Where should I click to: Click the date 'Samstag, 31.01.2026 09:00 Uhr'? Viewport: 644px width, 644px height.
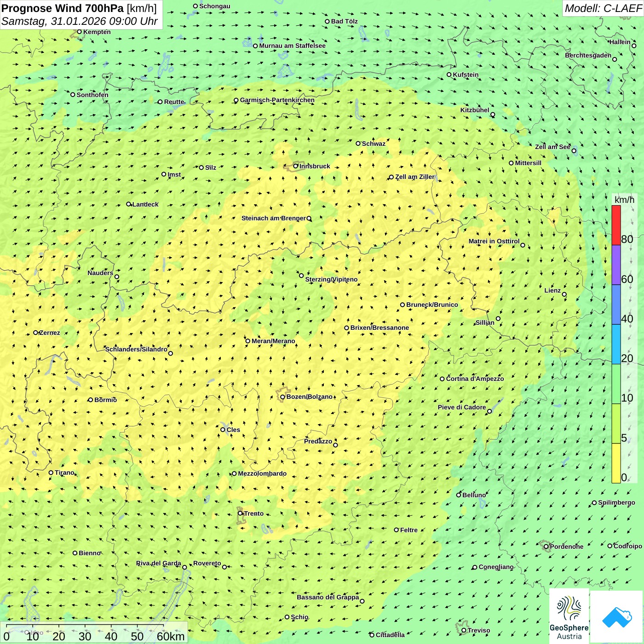pyautogui.click(x=79, y=21)
